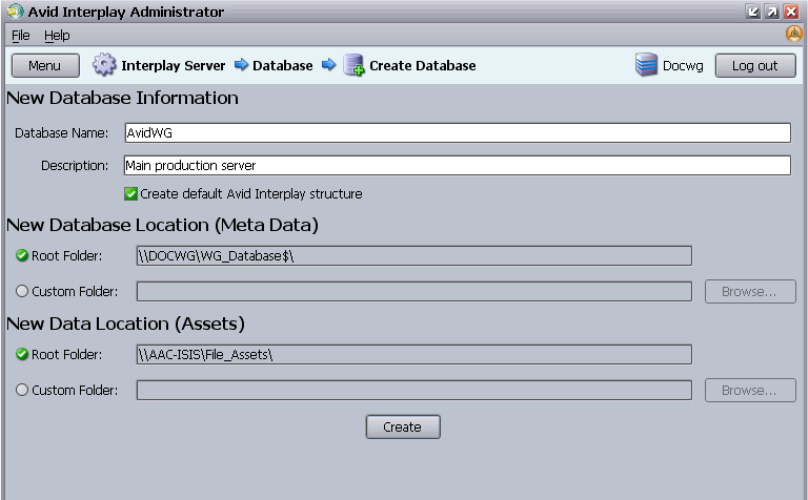Image resolution: width=808 pixels, height=500 pixels.
Task: Go to Database breadcrumb link
Action: (282, 65)
